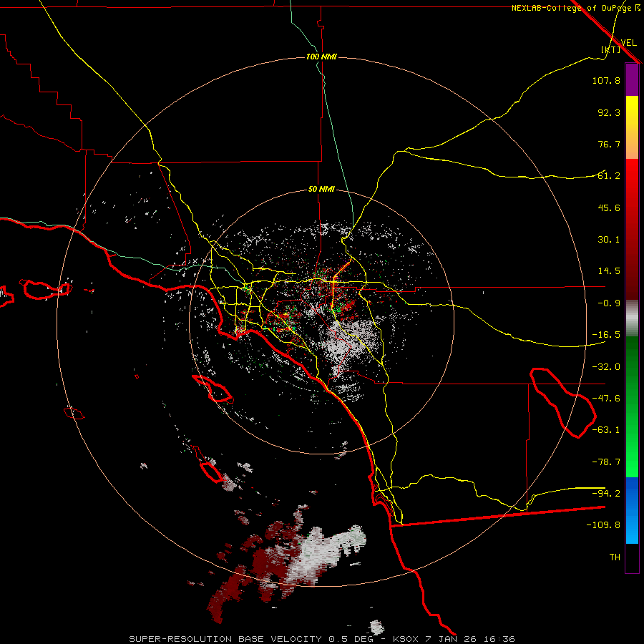Click the large gray echo beside the dark red echo

point(324,552)
